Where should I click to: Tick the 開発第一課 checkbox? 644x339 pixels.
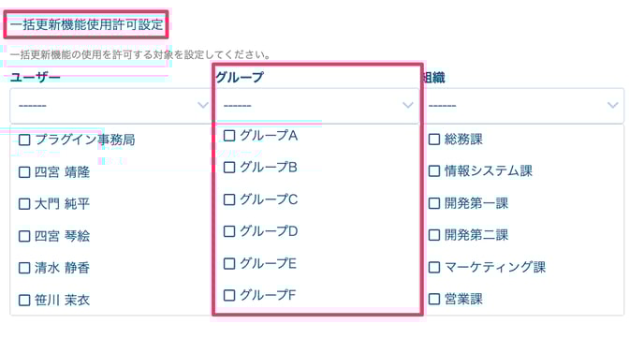pyautogui.click(x=434, y=203)
